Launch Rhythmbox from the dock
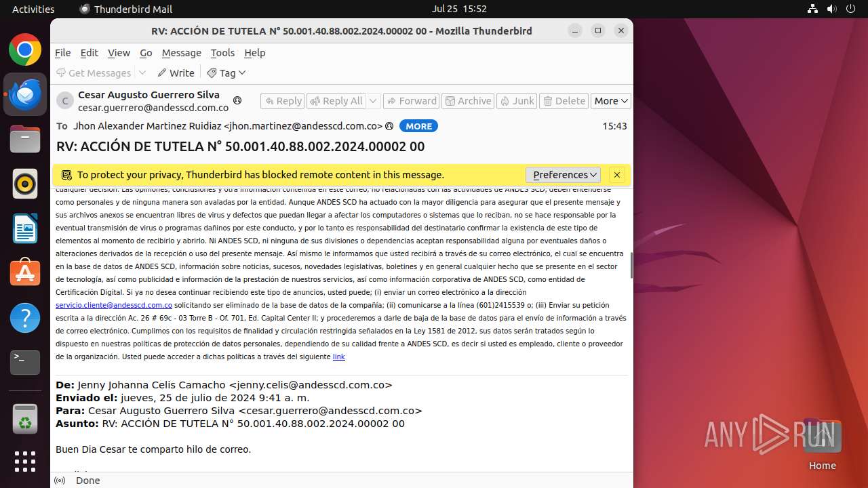Screen dimensions: 868x488 tap(25, 184)
